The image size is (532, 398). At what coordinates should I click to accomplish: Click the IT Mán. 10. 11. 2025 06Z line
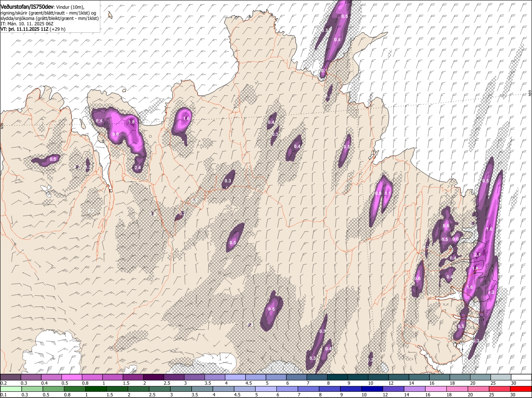point(27,24)
